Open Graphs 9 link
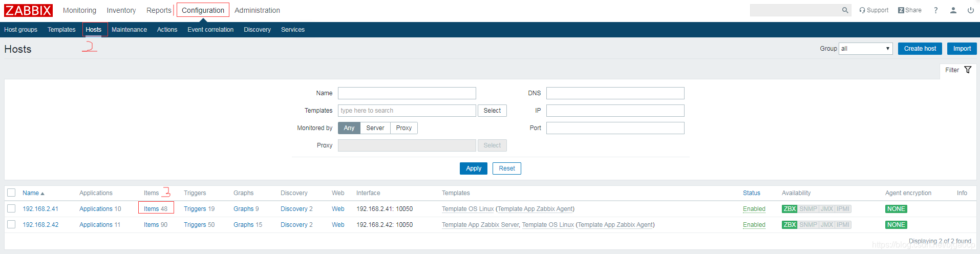980x254 pixels. (244, 209)
